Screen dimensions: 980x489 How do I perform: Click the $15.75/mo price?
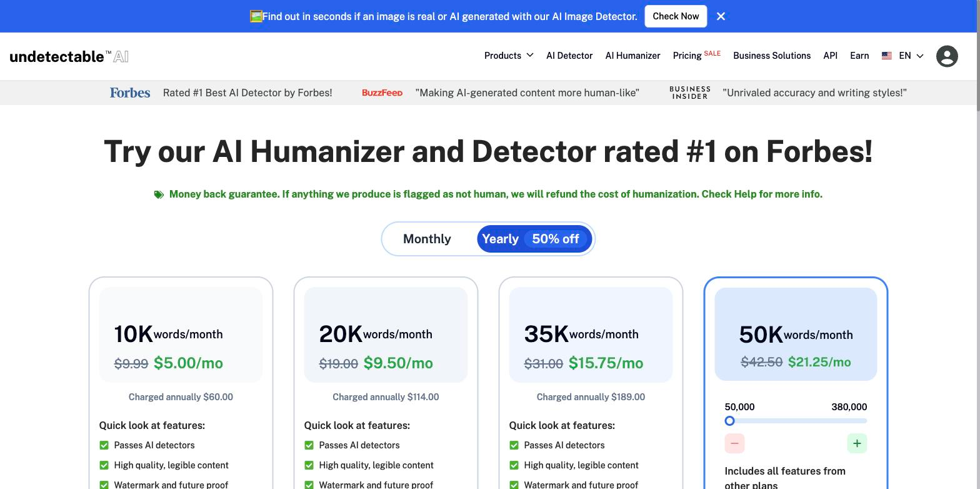click(606, 363)
